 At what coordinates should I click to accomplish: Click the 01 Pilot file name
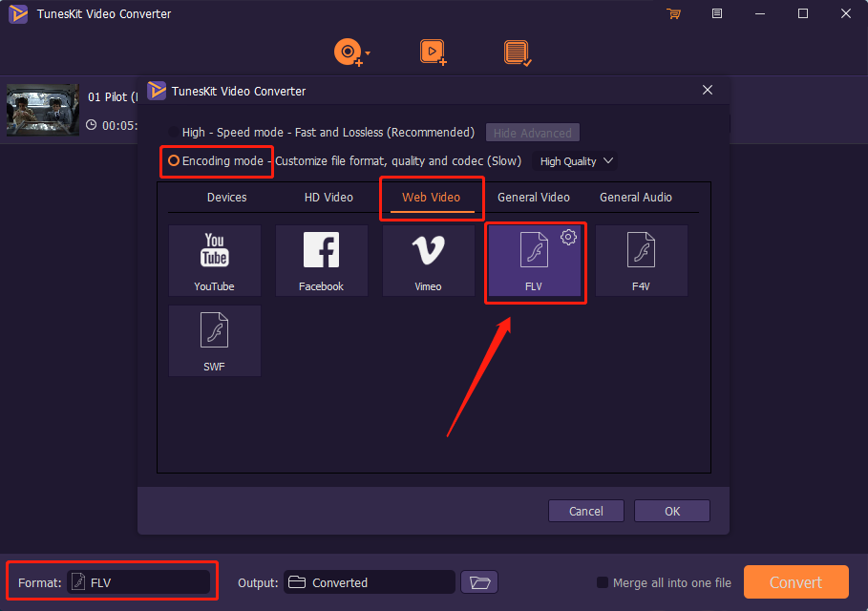pos(113,96)
